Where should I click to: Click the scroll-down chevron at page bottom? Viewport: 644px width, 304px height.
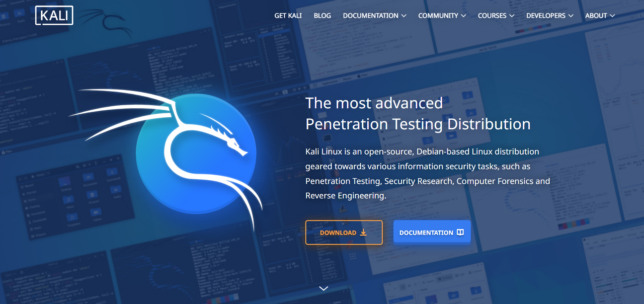click(x=324, y=288)
